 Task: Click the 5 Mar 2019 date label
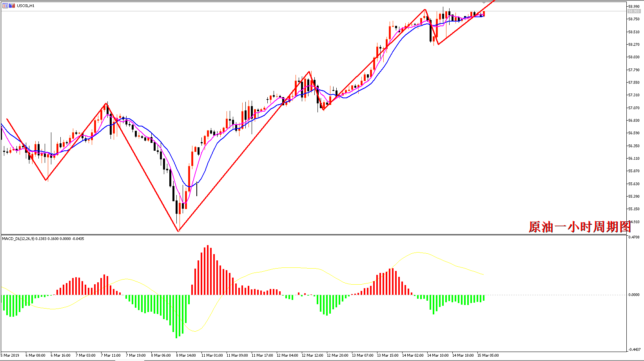coord(10,356)
